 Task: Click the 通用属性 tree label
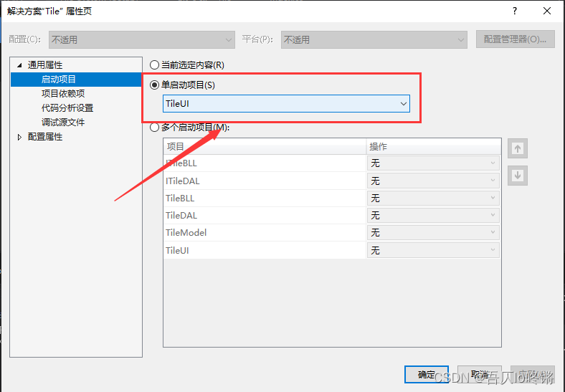pos(45,65)
